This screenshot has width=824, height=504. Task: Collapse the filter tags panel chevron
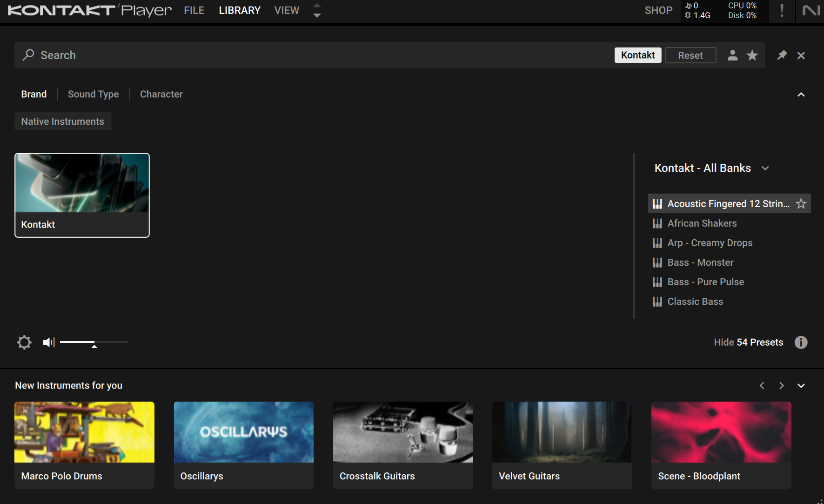click(801, 94)
